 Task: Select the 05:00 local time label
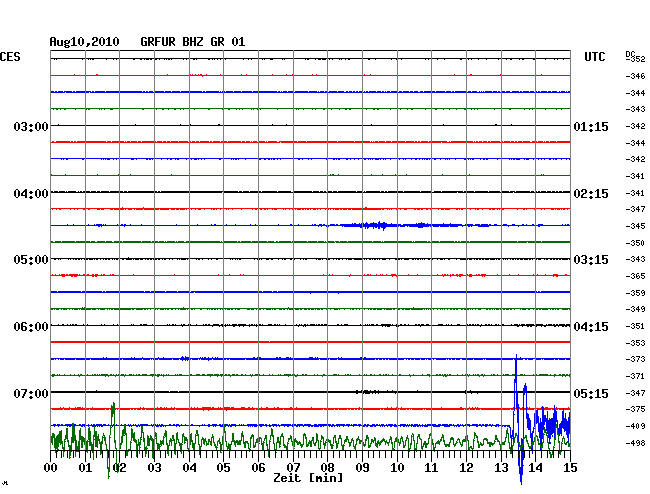click(x=31, y=260)
